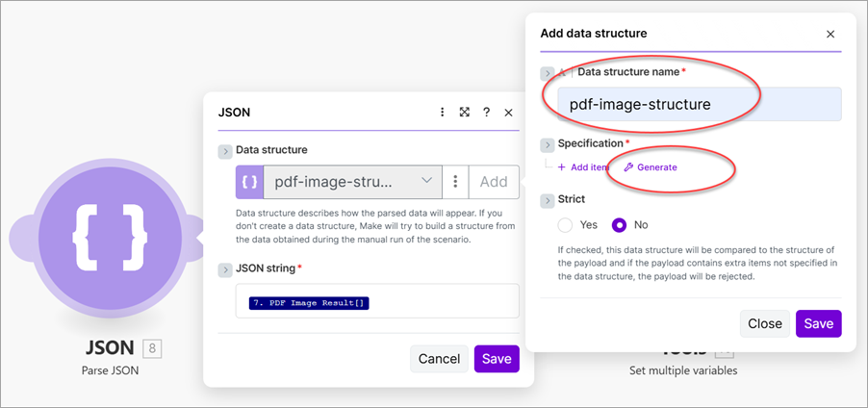The width and height of the screenshot is (868, 408).
Task: Expand the JSON panel to fullscreen
Action: click(x=465, y=113)
